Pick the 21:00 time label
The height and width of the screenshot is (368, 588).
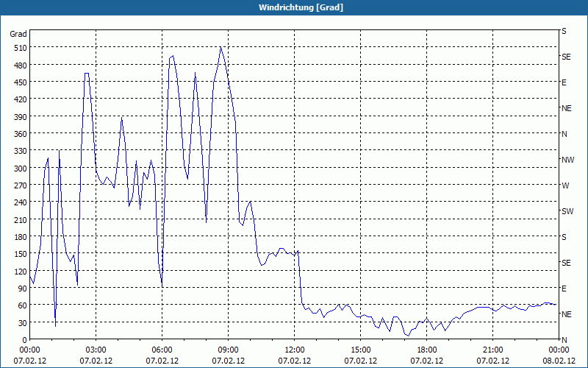point(492,350)
